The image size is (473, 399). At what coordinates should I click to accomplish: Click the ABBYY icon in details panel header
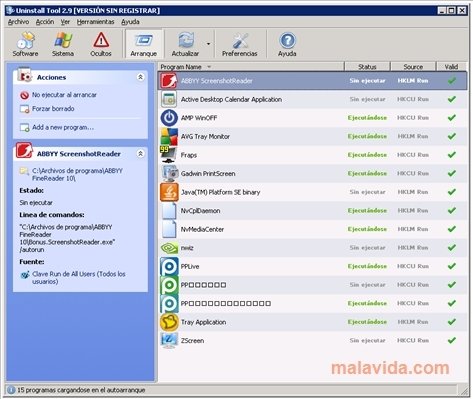point(24,151)
